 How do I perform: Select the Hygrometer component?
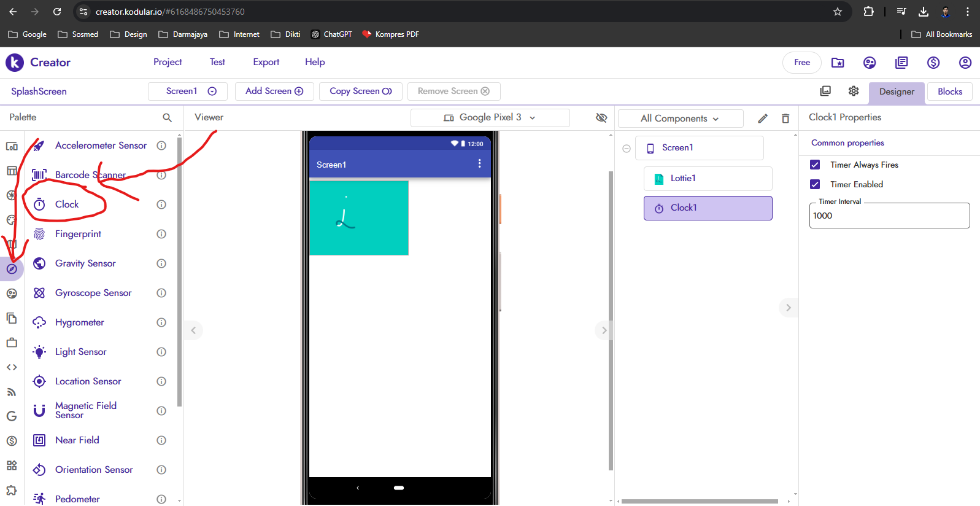(80, 322)
